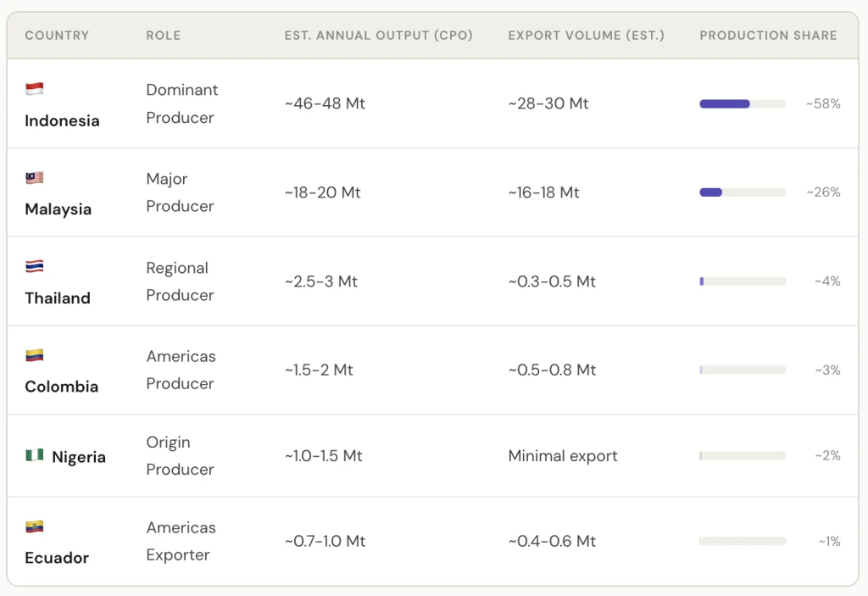Screen dimensions: 868x596
Task: Click the Colombia flag icon
Action: coord(34,355)
